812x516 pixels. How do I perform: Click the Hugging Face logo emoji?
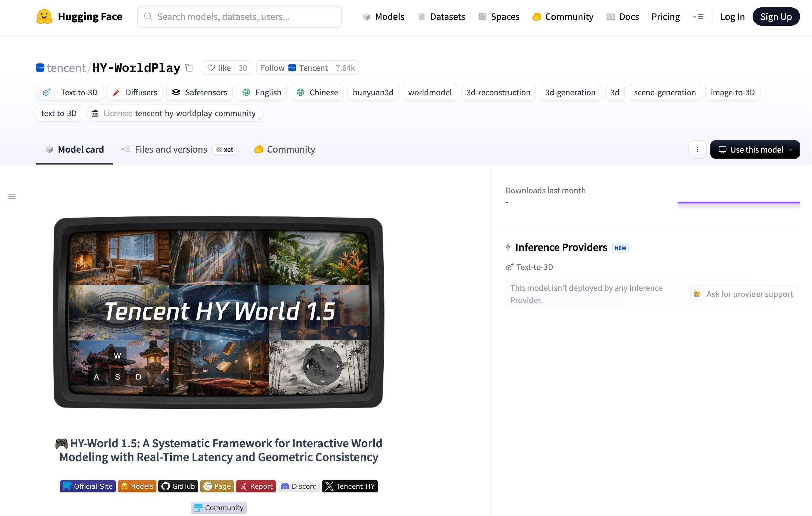click(44, 17)
